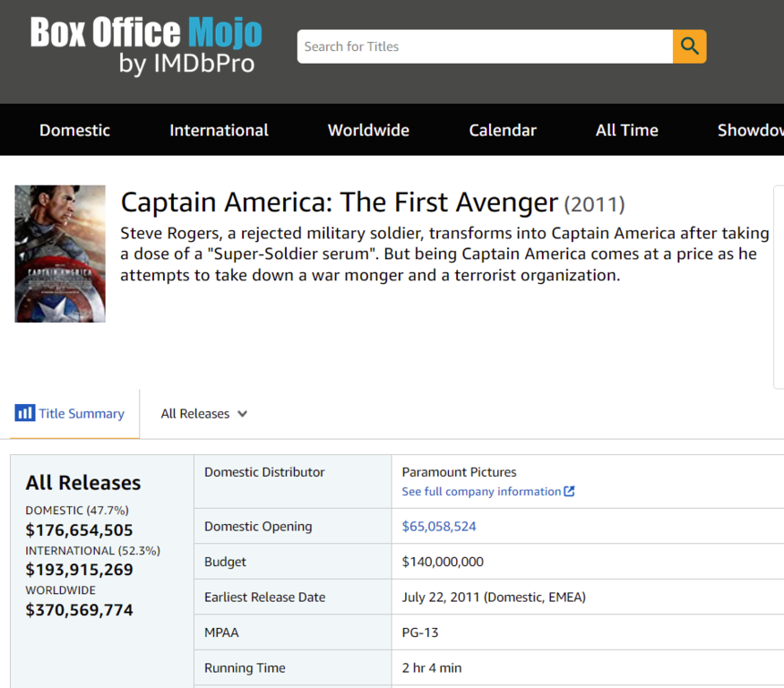Open the Showdown navigation item

coord(750,130)
